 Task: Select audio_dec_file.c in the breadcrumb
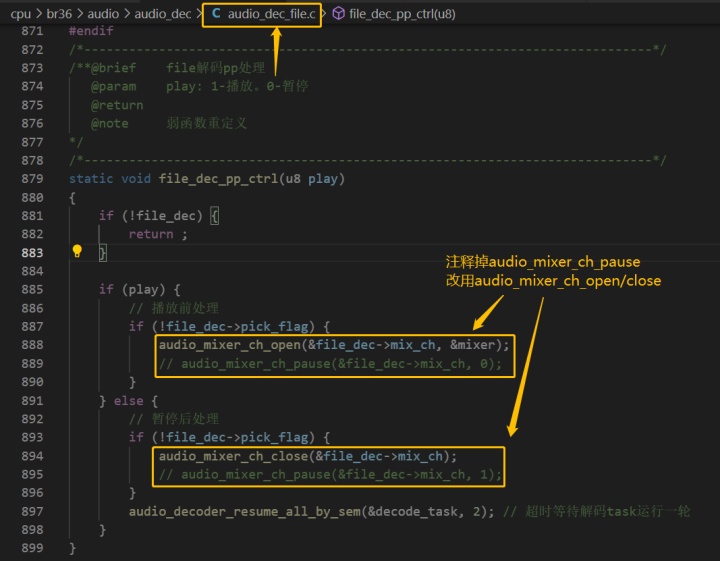271,14
